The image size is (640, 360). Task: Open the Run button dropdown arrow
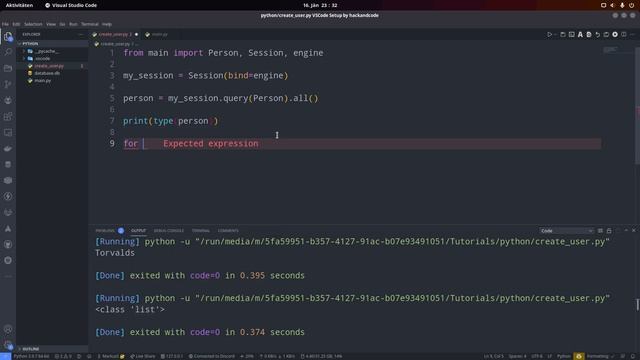coord(555,35)
